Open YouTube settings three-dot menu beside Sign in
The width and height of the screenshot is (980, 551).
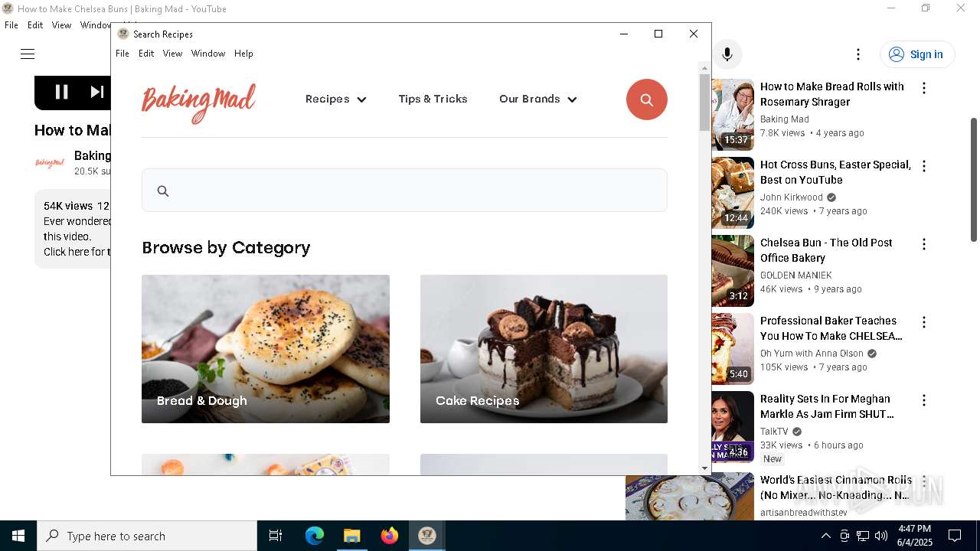[x=858, y=54]
